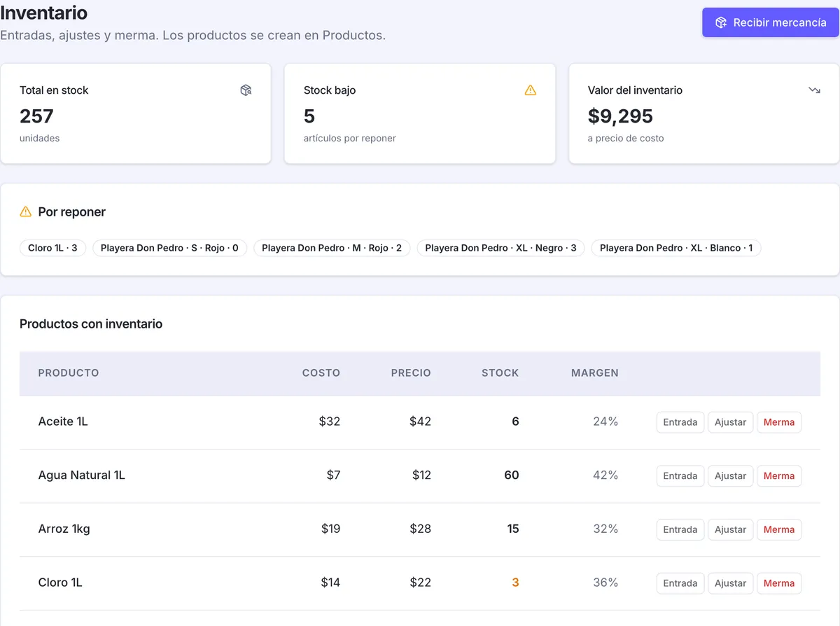Click the PRODUCTO column header

tap(69, 373)
